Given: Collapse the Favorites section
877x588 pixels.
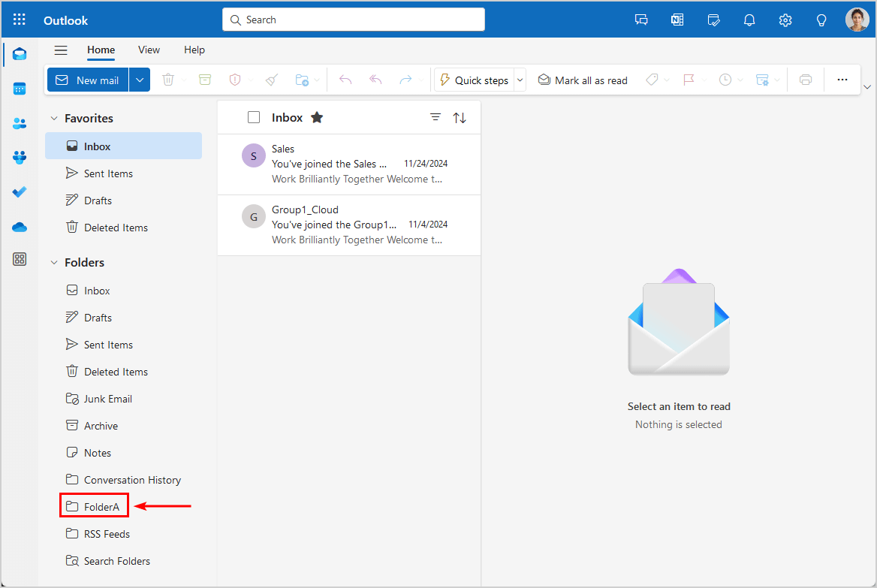Looking at the screenshot, I should coord(54,119).
